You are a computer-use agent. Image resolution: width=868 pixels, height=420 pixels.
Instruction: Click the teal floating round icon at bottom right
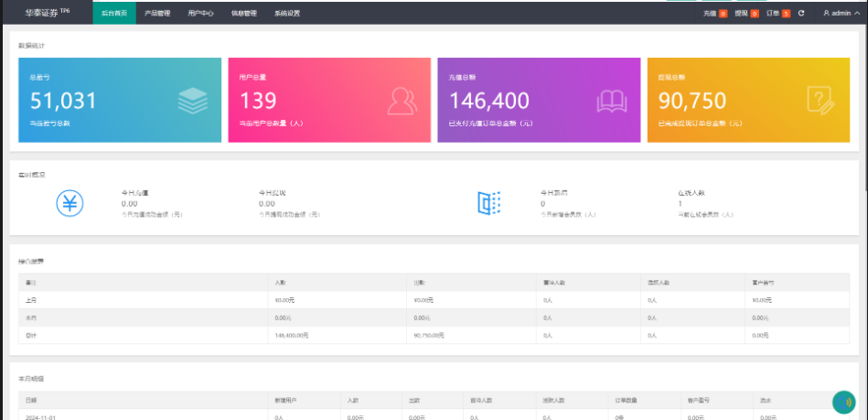click(843, 403)
